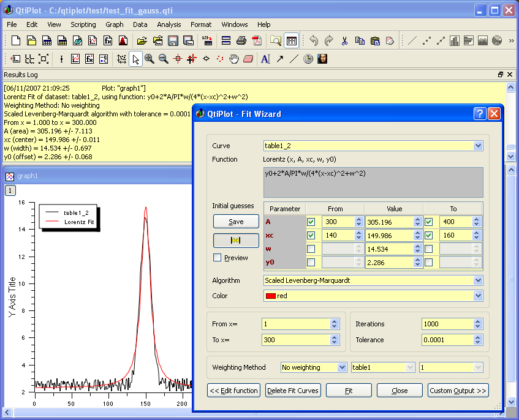Uncheck the To bound checkbox for A
519x420 pixels.
pos(429,222)
